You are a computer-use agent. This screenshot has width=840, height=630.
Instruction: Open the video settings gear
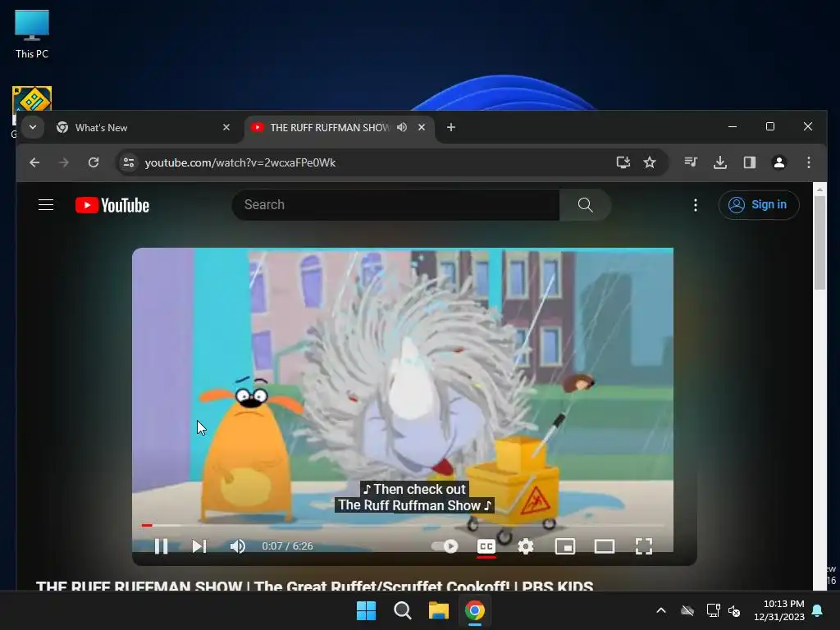pyautogui.click(x=526, y=546)
